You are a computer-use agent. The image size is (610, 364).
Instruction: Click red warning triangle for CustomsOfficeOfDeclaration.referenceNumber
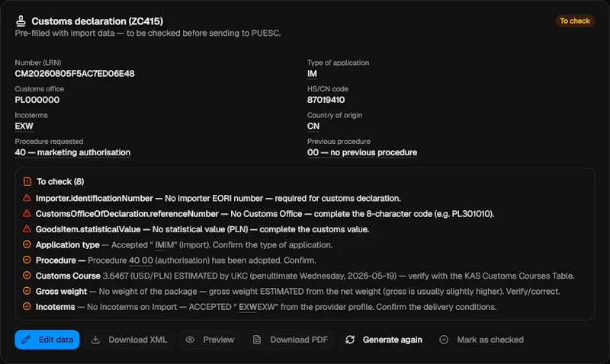(27, 214)
